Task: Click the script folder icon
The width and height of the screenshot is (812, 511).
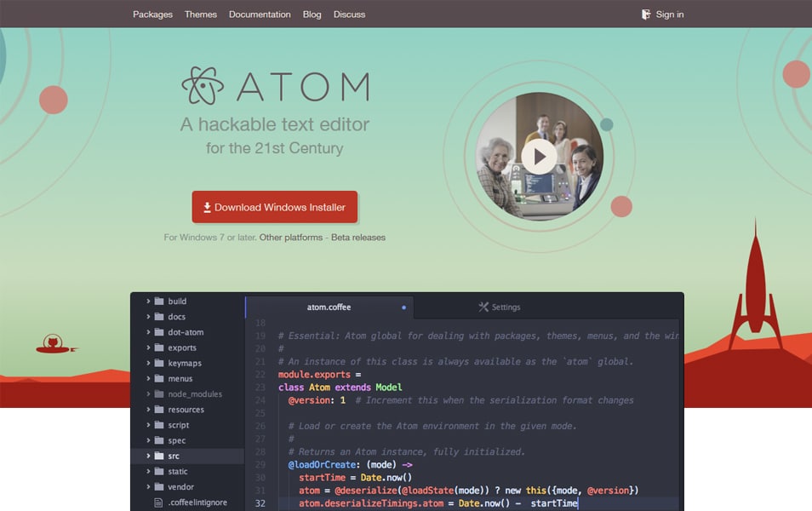Action: click(159, 425)
